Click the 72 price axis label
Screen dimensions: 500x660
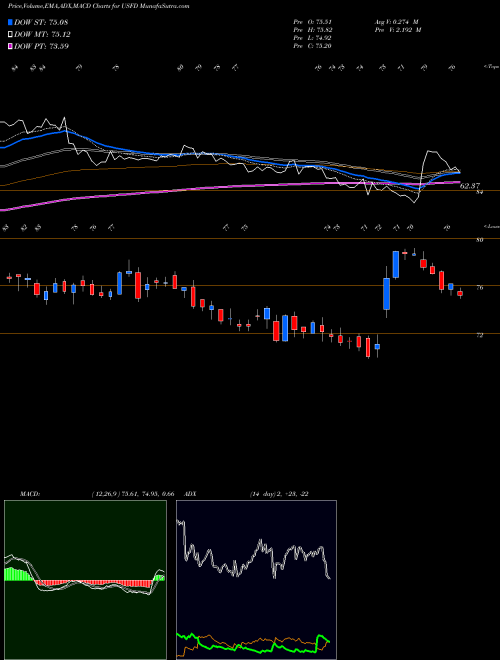tap(479, 335)
